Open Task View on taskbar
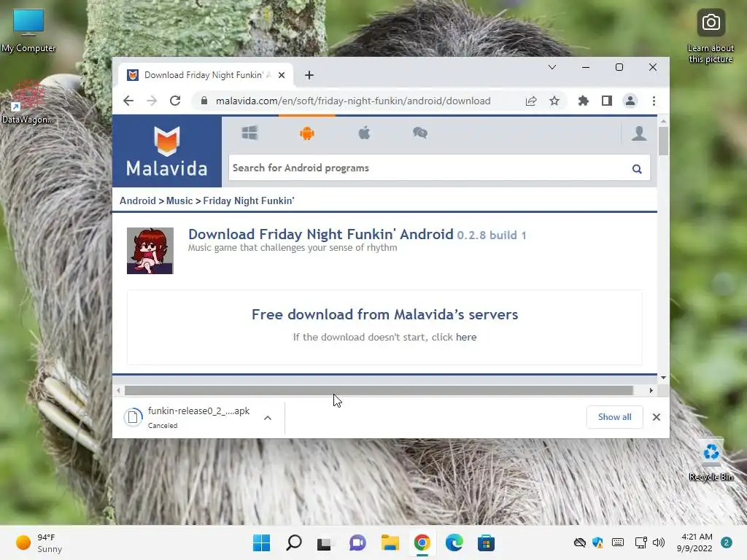 (324, 542)
